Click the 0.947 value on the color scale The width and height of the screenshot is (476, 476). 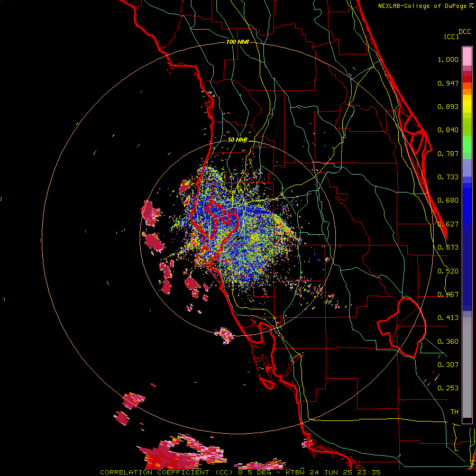[x=448, y=83]
